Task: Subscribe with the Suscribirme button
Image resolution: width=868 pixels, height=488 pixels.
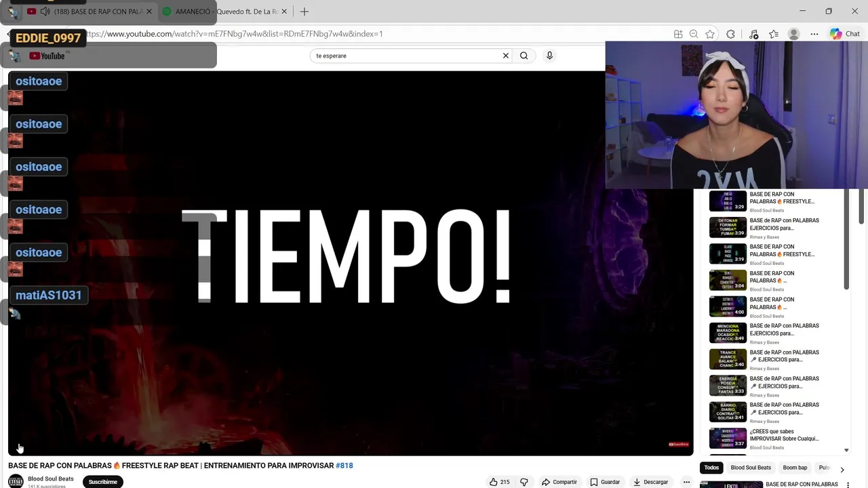Action: click(x=103, y=482)
